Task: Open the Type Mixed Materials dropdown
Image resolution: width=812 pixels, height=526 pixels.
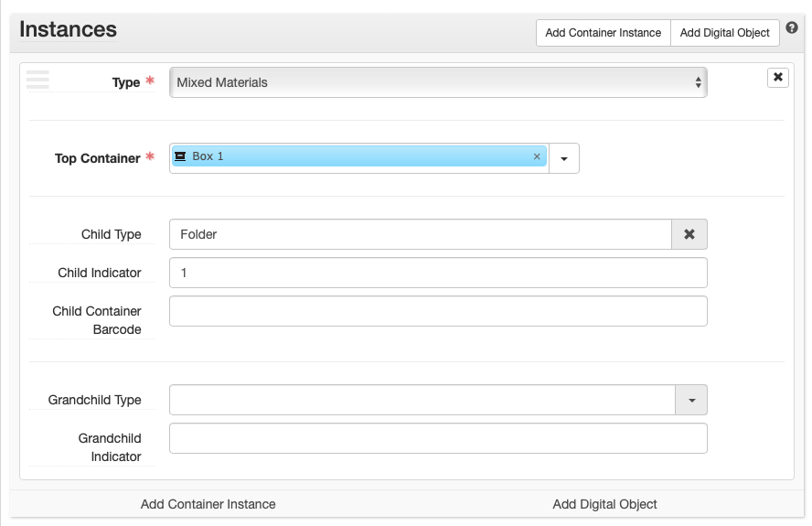Action: (x=438, y=82)
